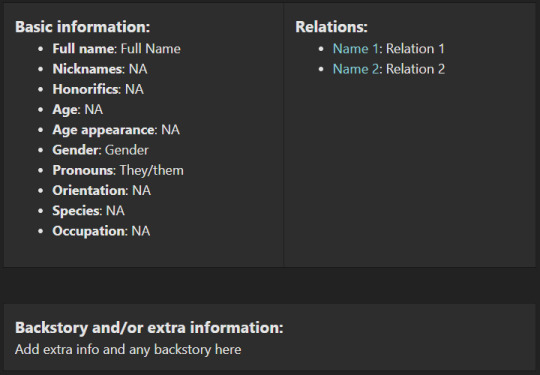Click the Species entry
The height and width of the screenshot is (375, 540).
click(x=89, y=211)
